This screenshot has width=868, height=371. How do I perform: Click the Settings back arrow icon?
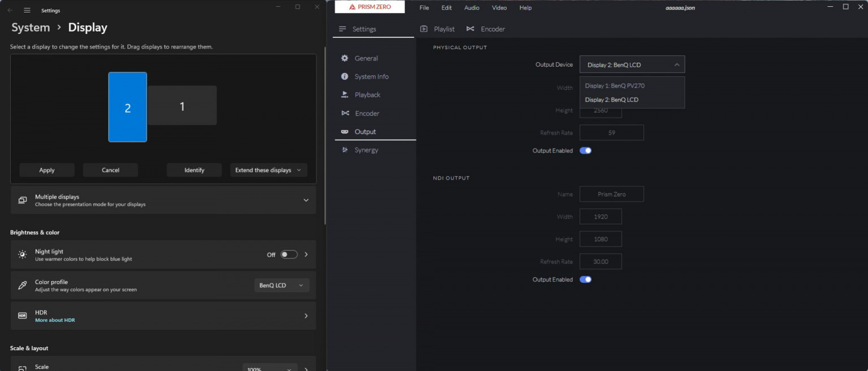pyautogui.click(x=10, y=10)
